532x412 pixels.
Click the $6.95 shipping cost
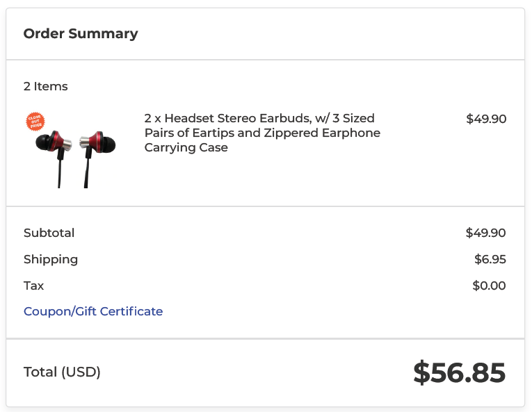coord(490,259)
